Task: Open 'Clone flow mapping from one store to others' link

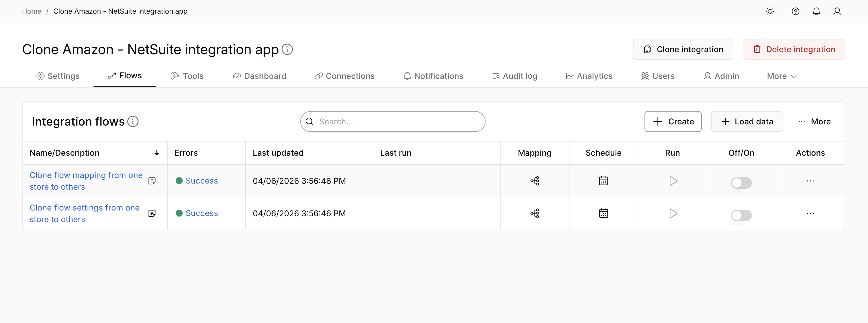Action: [86, 181]
